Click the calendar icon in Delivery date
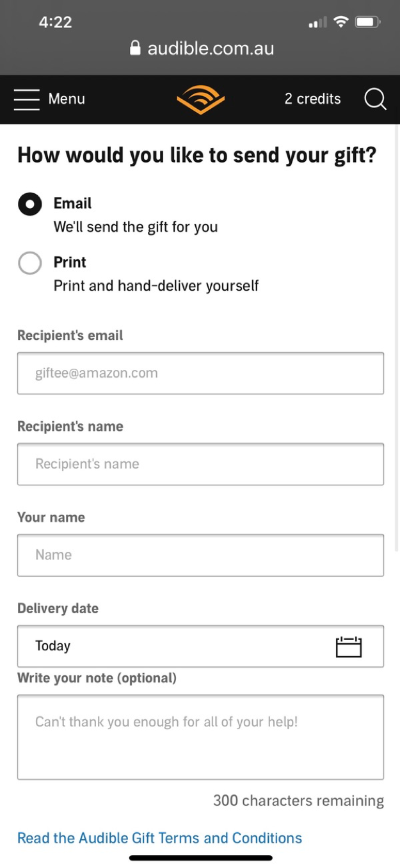Screen dimensions: 400x868 click(349, 647)
